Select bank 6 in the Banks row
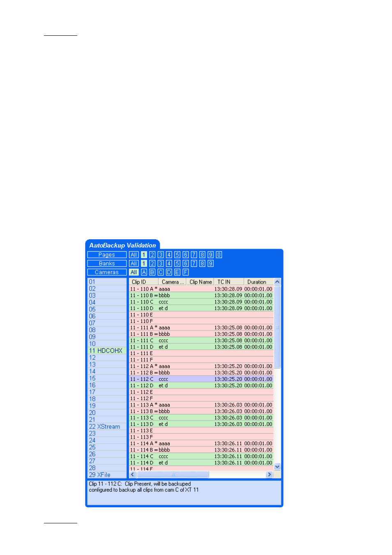This screenshot has width=392, height=555. click(186, 264)
